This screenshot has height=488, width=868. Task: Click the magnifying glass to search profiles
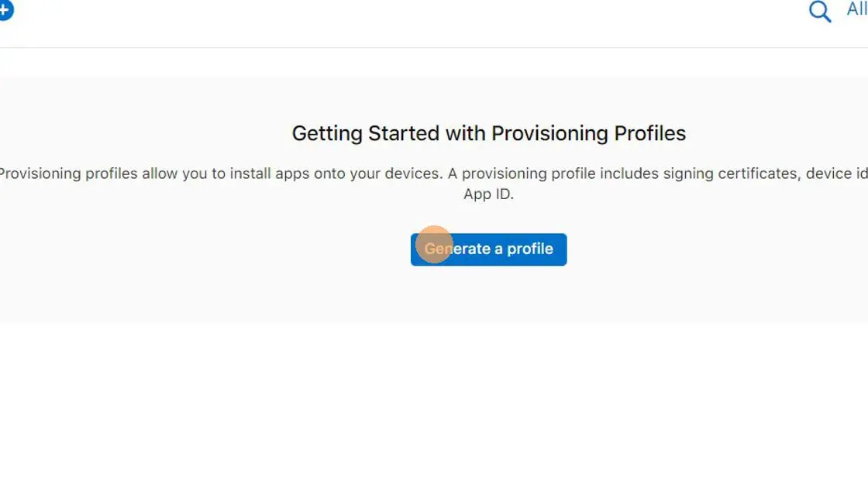click(819, 12)
